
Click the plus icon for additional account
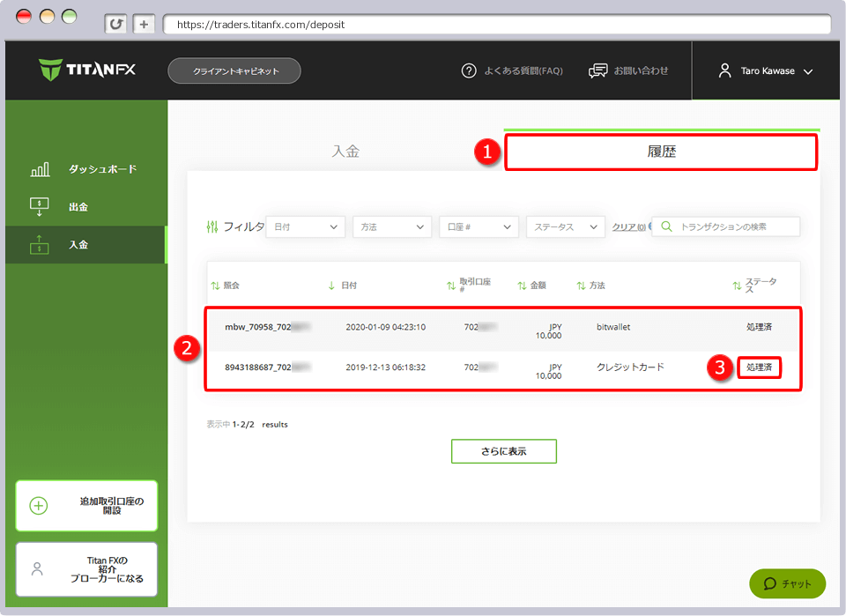click(39, 506)
